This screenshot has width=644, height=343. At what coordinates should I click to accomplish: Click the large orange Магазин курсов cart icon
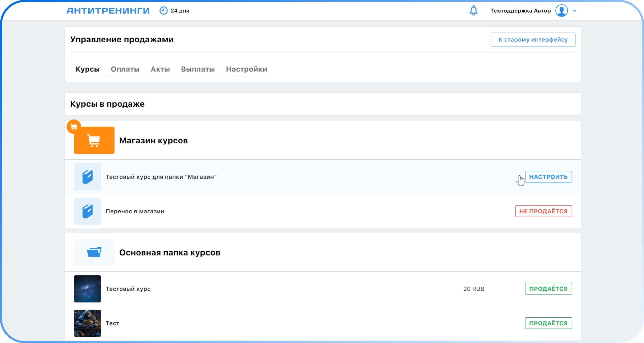[94, 140]
